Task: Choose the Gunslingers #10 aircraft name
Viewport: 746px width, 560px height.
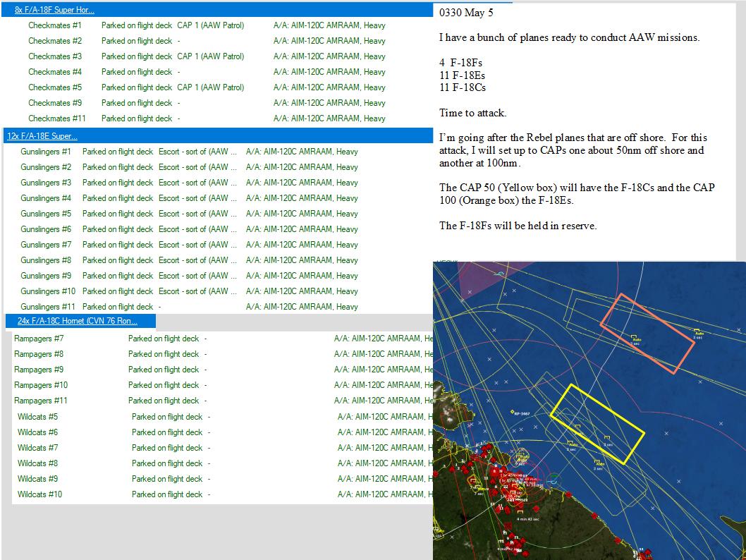Action: [x=47, y=291]
